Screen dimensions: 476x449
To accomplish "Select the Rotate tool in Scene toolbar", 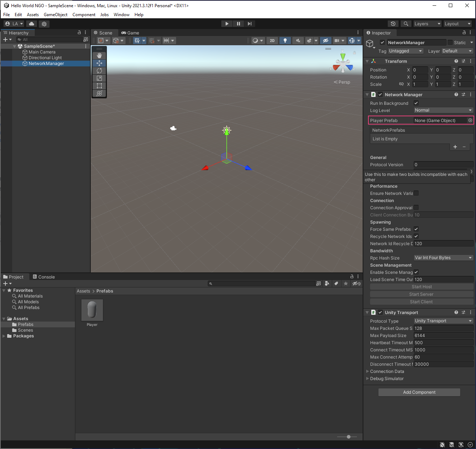I will 99,71.
